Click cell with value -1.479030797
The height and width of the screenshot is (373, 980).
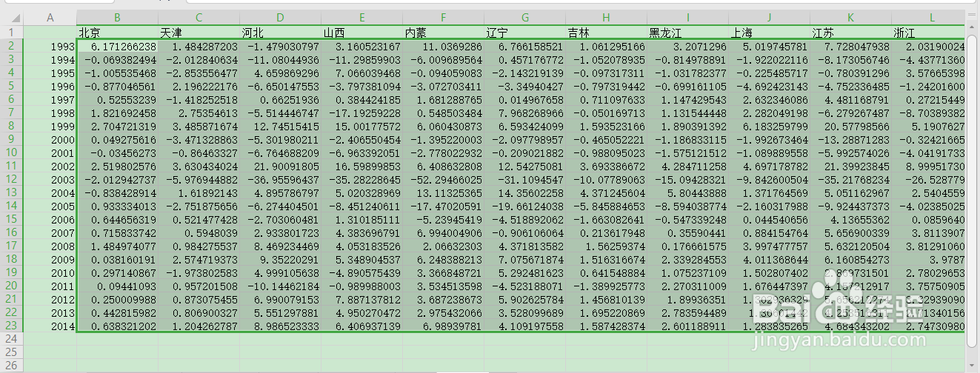coord(280,46)
